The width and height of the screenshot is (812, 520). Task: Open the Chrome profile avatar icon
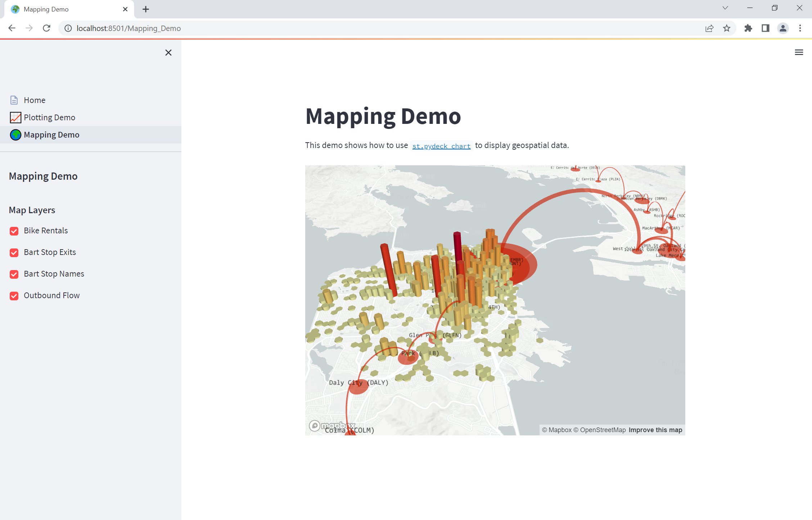(x=782, y=28)
